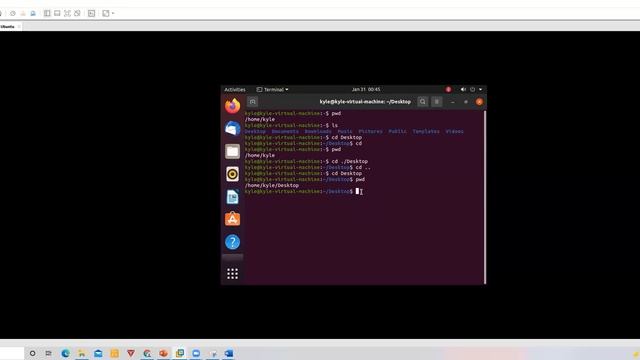Open the VMware snapshot manager icon

(x=33, y=13)
